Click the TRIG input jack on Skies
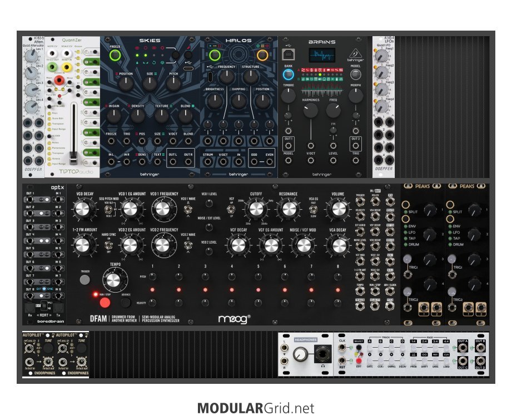The width and height of the screenshot is (512, 420). (x=126, y=141)
